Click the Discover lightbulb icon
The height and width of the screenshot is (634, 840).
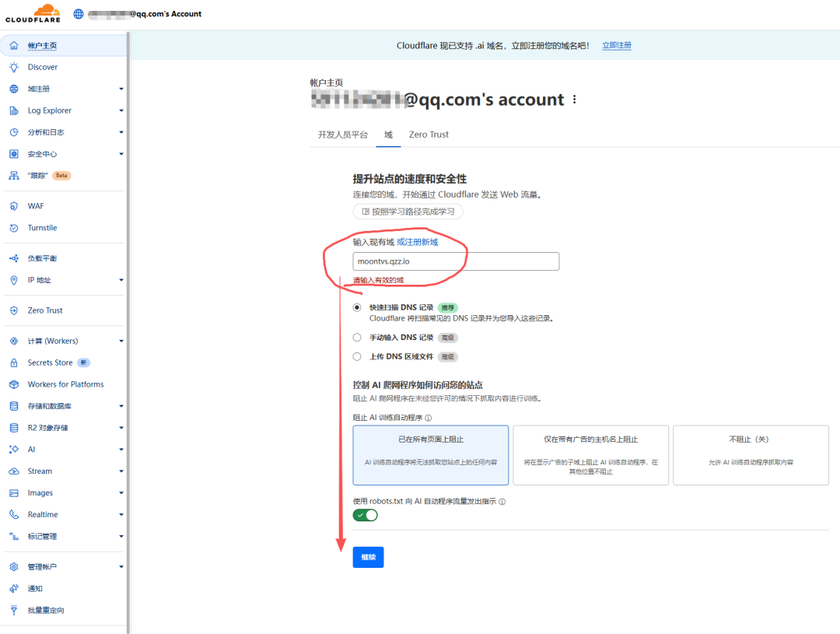13,68
